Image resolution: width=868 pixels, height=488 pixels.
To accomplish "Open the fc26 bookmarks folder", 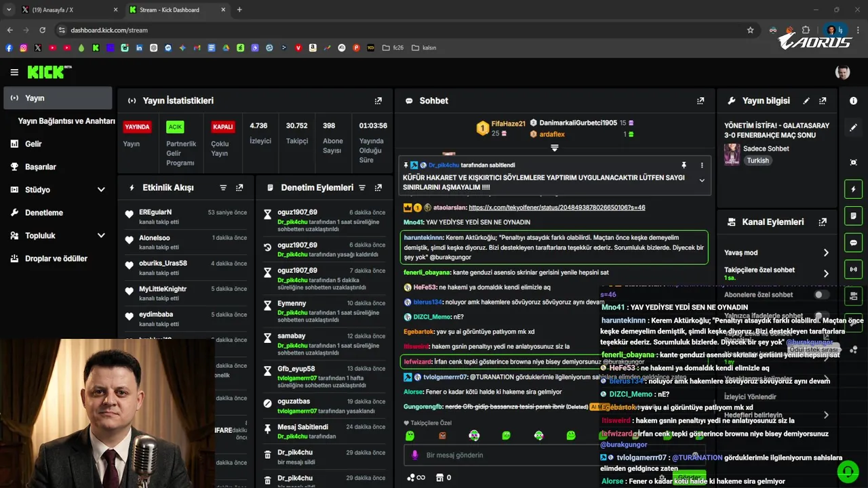I will click(x=393, y=48).
